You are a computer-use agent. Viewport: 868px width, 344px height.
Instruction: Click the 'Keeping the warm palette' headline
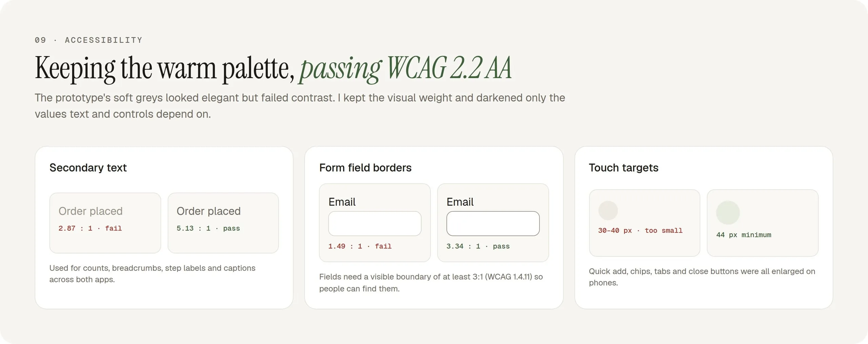click(164, 69)
